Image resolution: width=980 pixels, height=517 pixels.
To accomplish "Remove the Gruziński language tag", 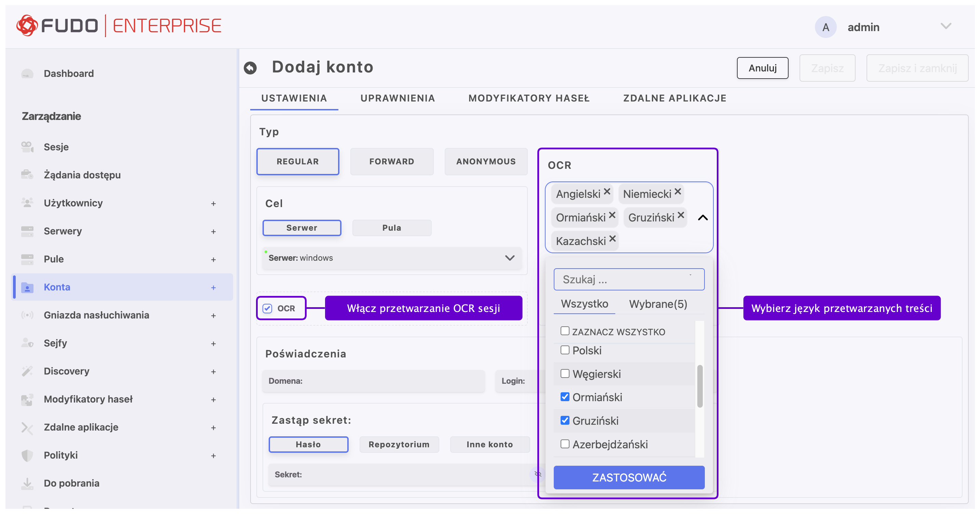I will click(681, 215).
